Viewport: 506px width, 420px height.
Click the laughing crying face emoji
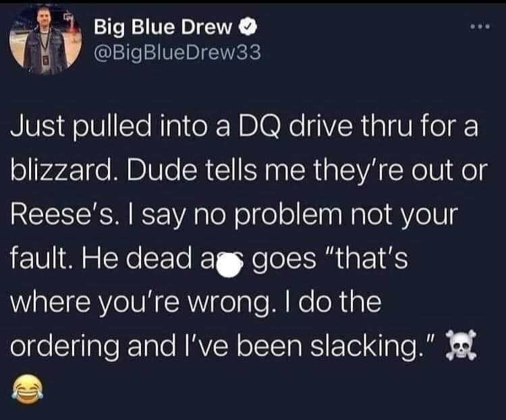[x=28, y=389]
